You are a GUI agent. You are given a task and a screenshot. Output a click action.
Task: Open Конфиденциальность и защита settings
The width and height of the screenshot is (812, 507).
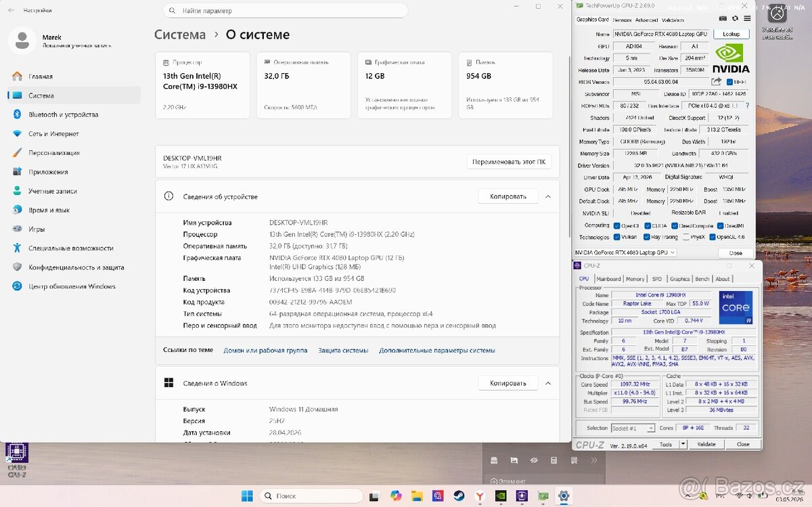(x=73, y=267)
